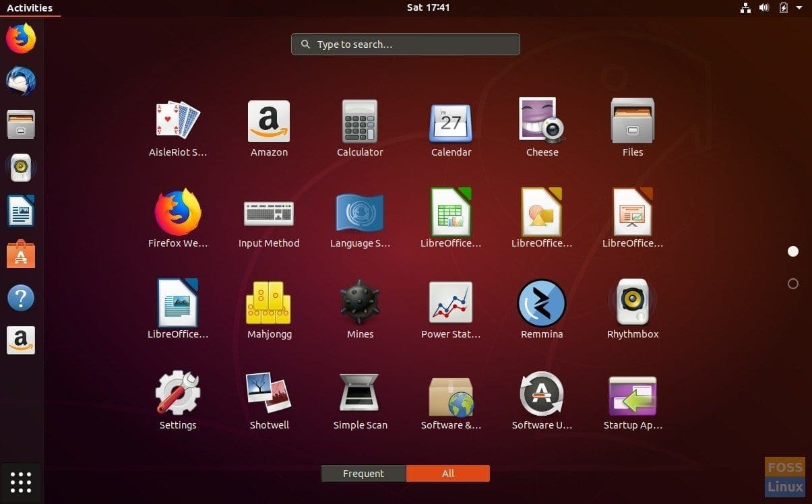Image resolution: width=812 pixels, height=504 pixels.
Task: Click Activities in the top bar
Action: (30, 8)
